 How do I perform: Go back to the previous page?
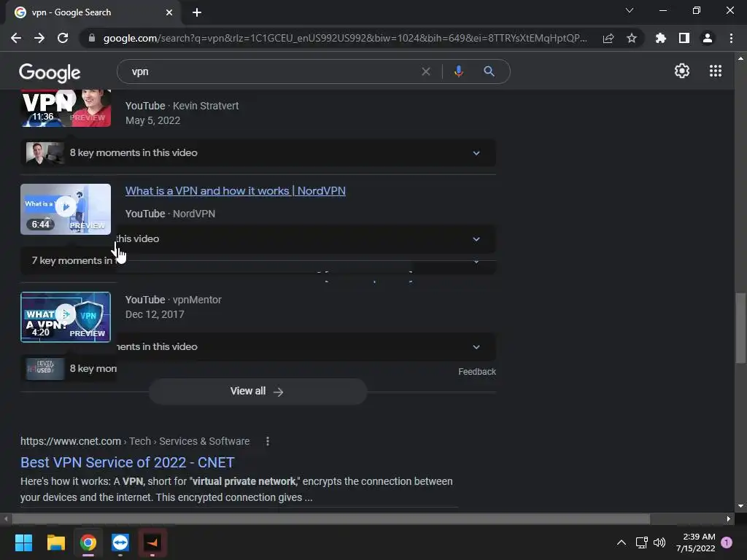coord(16,38)
